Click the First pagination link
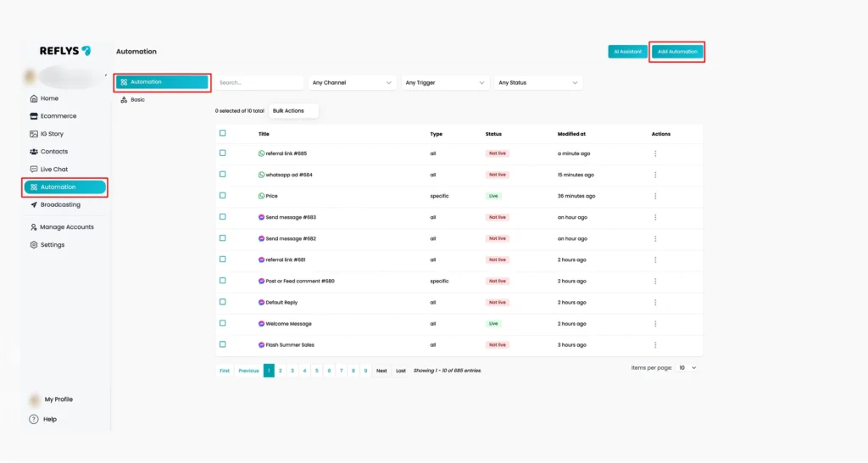The height and width of the screenshot is (463, 868). (x=224, y=371)
